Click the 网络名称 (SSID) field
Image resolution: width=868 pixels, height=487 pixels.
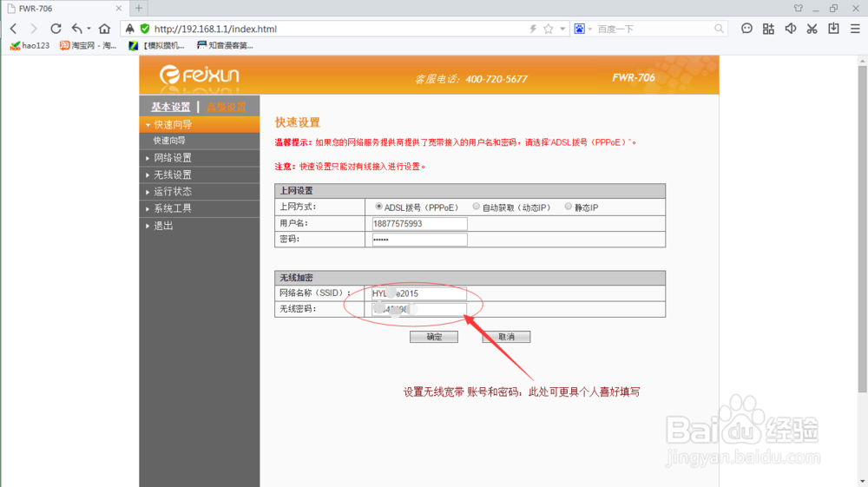419,293
